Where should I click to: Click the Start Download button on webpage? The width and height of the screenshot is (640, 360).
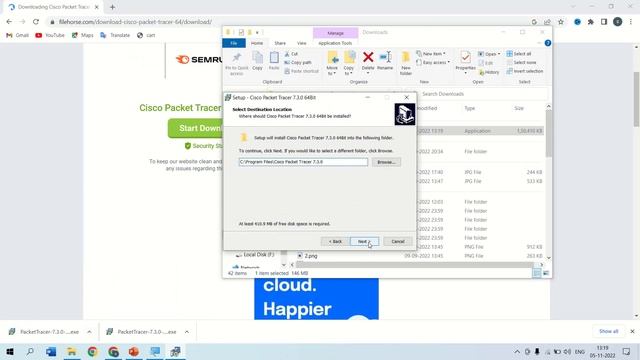tap(196, 128)
